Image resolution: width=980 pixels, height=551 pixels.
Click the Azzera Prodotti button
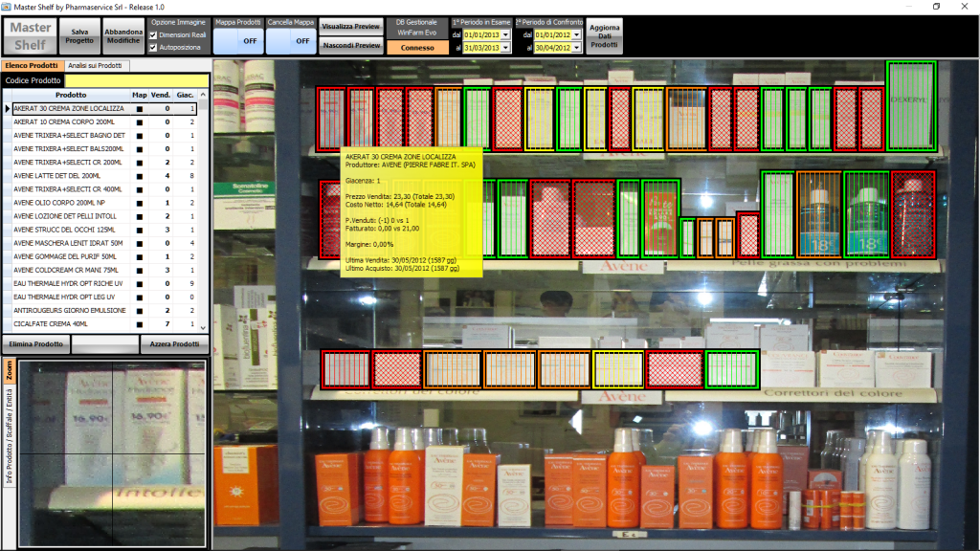[174, 344]
